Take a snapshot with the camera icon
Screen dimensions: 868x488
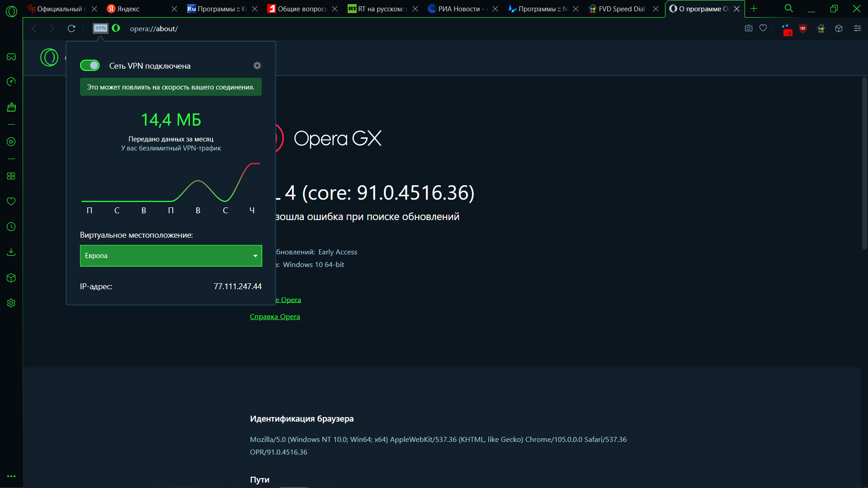point(749,28)
